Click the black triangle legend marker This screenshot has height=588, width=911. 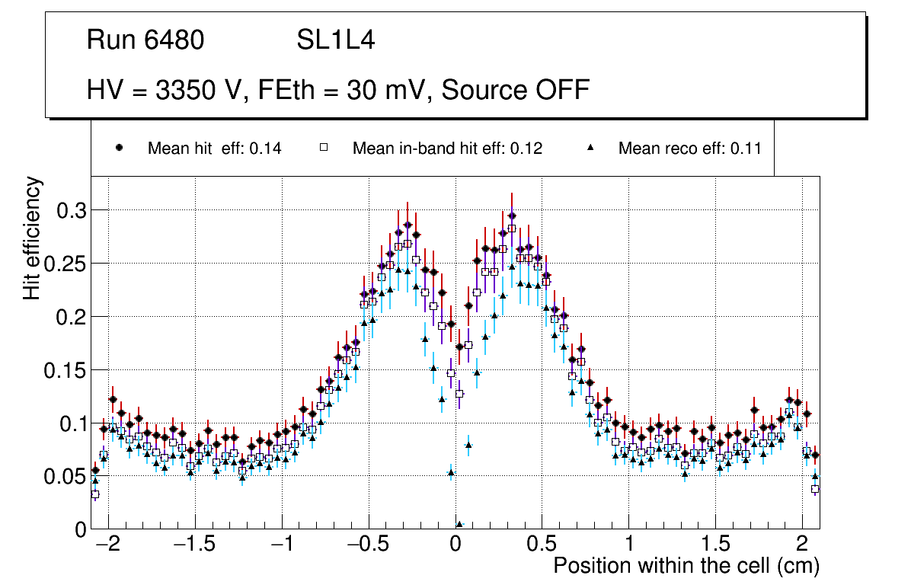(x=590, y=148)
